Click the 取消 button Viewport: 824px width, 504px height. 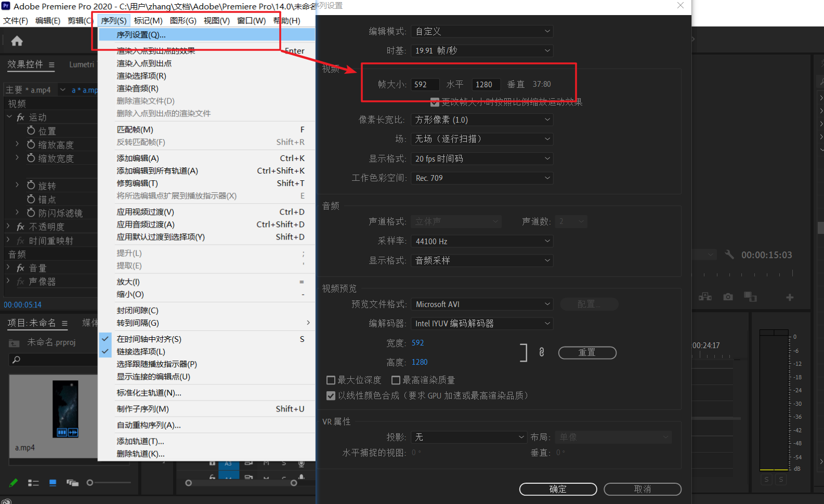pyautogui.click(x=643, y=489)
